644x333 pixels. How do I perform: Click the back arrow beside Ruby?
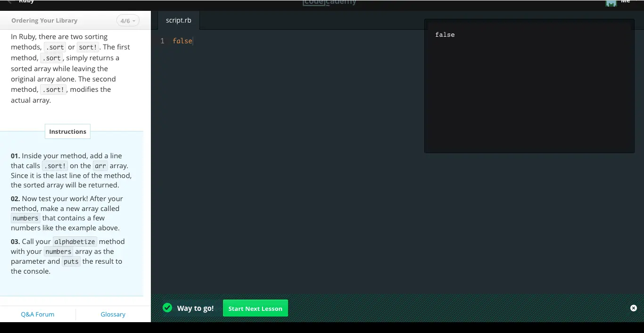coord(9,2)
